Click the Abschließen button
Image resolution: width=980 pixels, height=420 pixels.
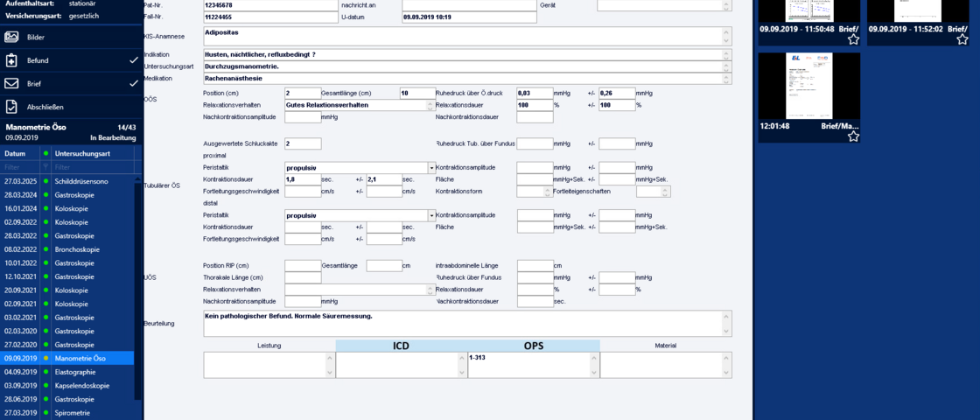pyautogui.click(x=72, y=107)
